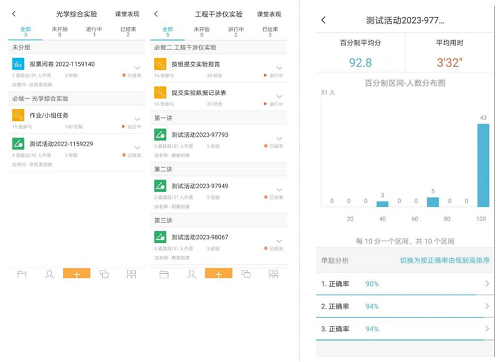Open question 3 正确率 94% details arrow
500x362 pixels.
487,329
